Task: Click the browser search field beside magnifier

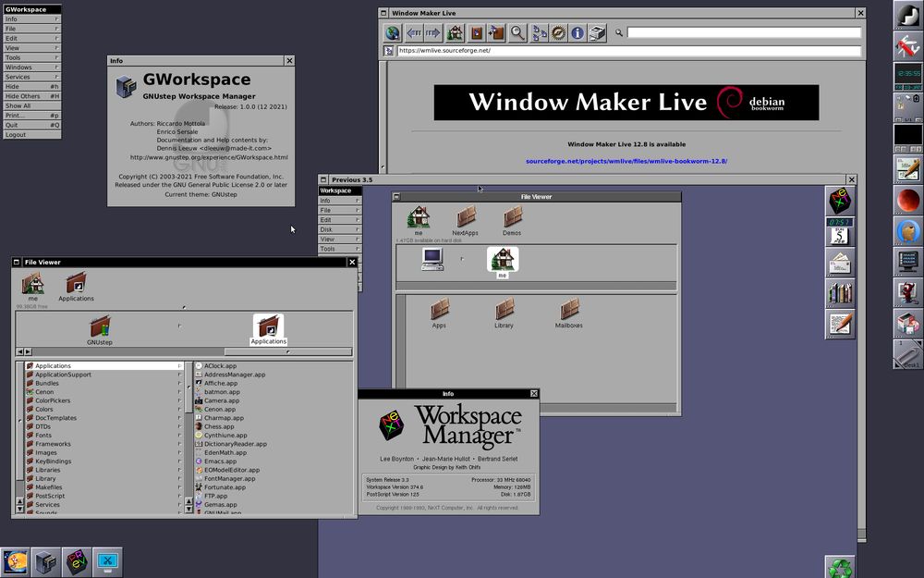Action: (744, 32)
